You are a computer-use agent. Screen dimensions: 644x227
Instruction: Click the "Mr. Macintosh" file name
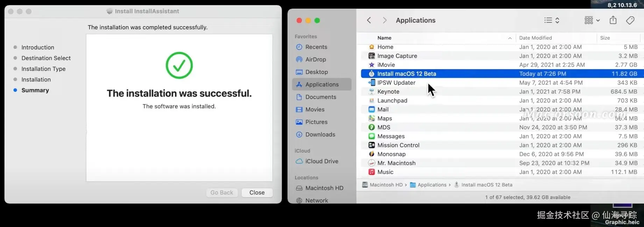tap(396, 163)
